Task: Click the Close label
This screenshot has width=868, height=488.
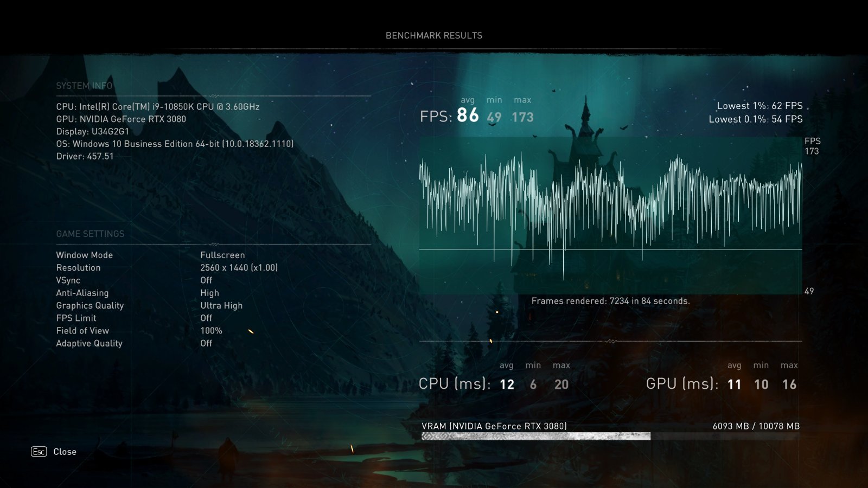Action: tap(65, 452)
